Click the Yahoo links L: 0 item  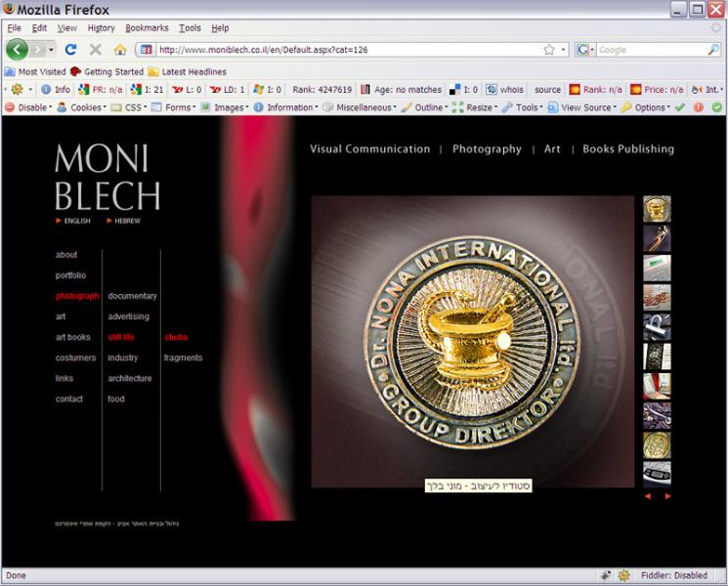[187, 90]
